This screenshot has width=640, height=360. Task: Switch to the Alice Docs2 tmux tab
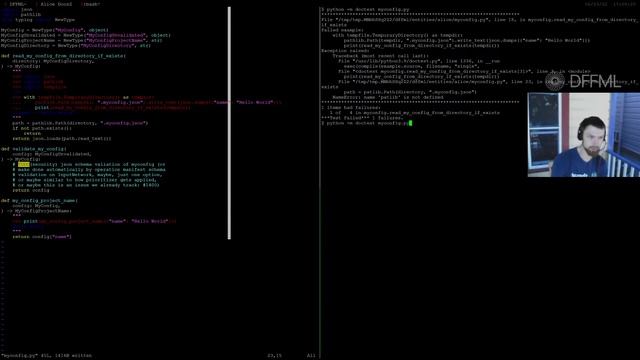pyautogui.click(x=56, y=4)
